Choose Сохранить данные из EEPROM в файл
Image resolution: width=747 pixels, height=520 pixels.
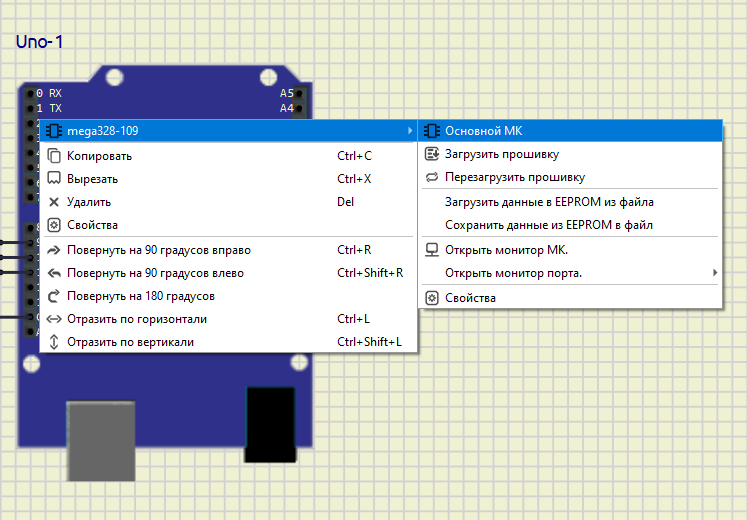click(548, 225)
